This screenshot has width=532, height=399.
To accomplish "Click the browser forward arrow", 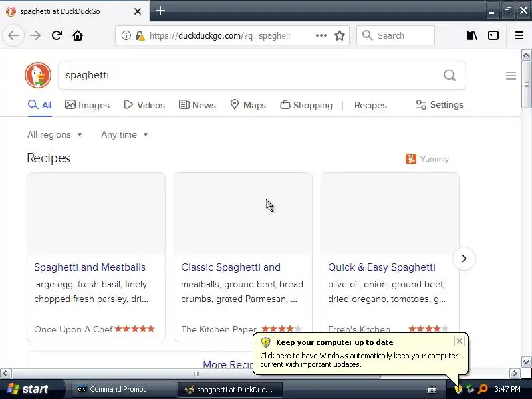I will 35,35.
